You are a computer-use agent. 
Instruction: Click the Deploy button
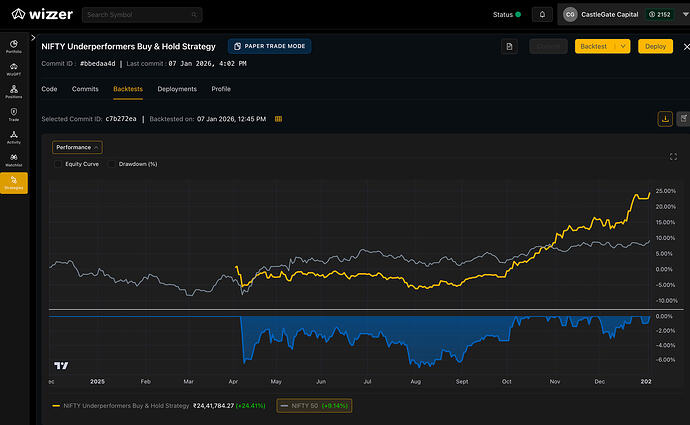655,46
